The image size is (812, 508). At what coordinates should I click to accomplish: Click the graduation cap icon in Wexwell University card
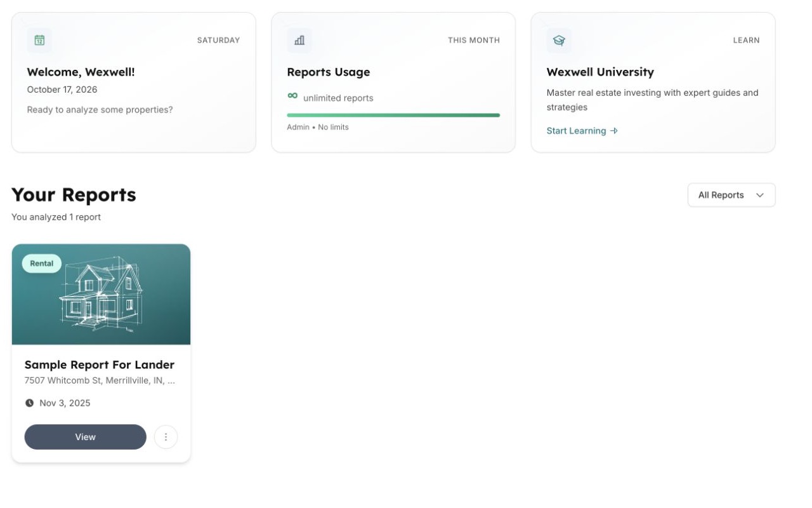point(559,40)
